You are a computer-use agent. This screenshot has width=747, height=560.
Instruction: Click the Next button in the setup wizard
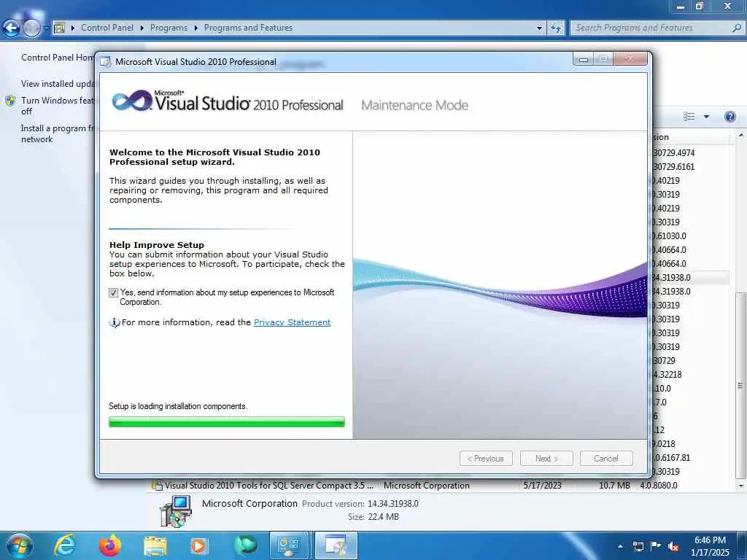tap(546, 459)
